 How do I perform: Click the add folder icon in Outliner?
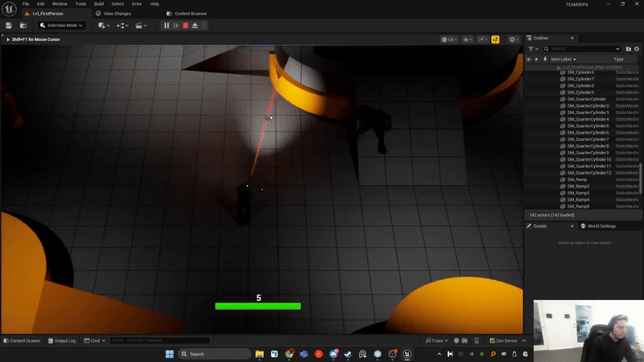(x=628, y=49)
